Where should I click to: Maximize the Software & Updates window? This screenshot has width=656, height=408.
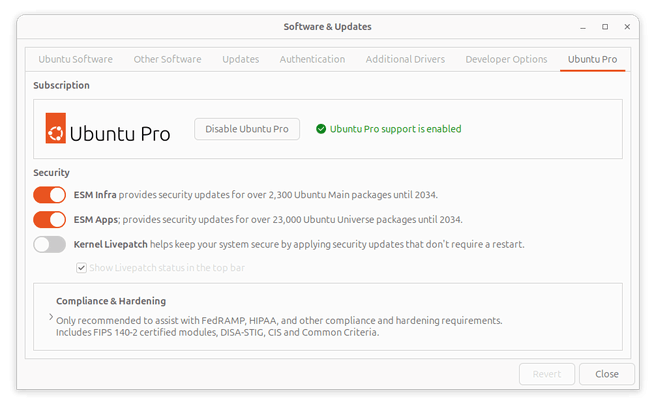[x=605, y=27]
